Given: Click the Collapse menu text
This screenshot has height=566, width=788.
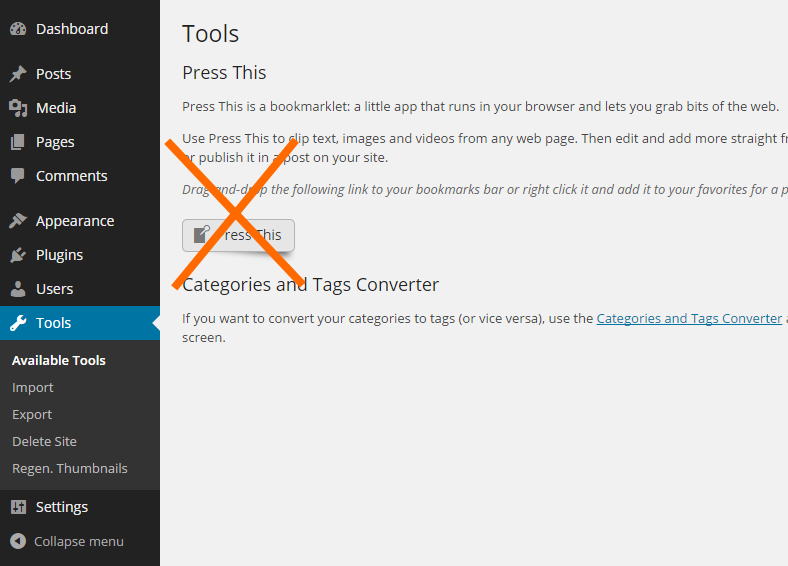Looking at the screenshot, I should coord(79,541).
